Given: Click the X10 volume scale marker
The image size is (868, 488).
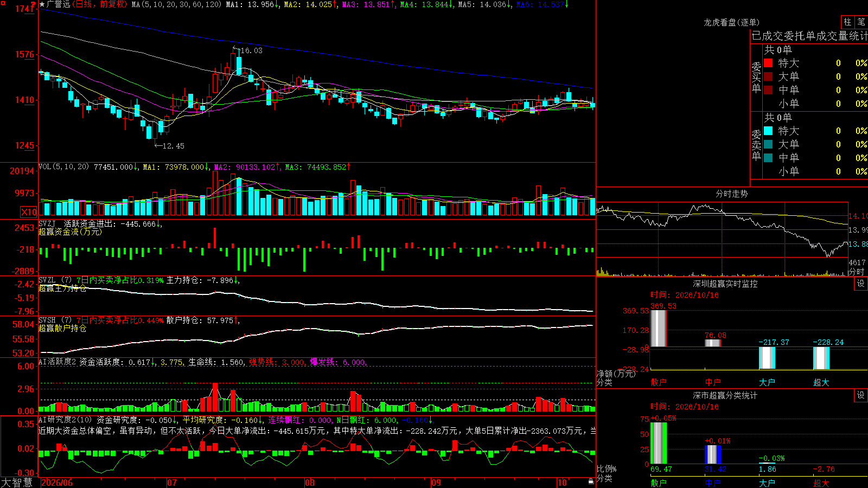Looking at the screenshot, I should pyautogui.click(x=29, y=212).
